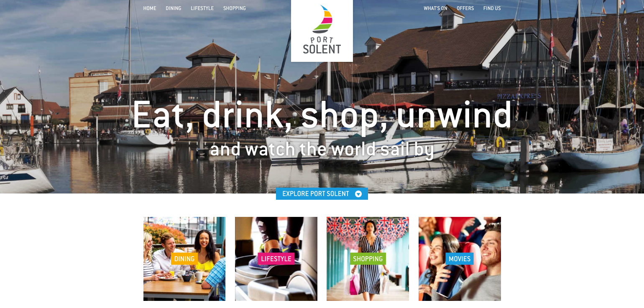Click the down-arrow circle in Explore button

358,194
